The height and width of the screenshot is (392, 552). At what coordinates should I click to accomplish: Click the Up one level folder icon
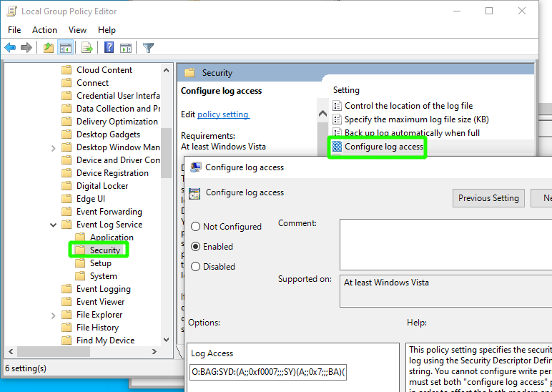(x=49, y=47)
